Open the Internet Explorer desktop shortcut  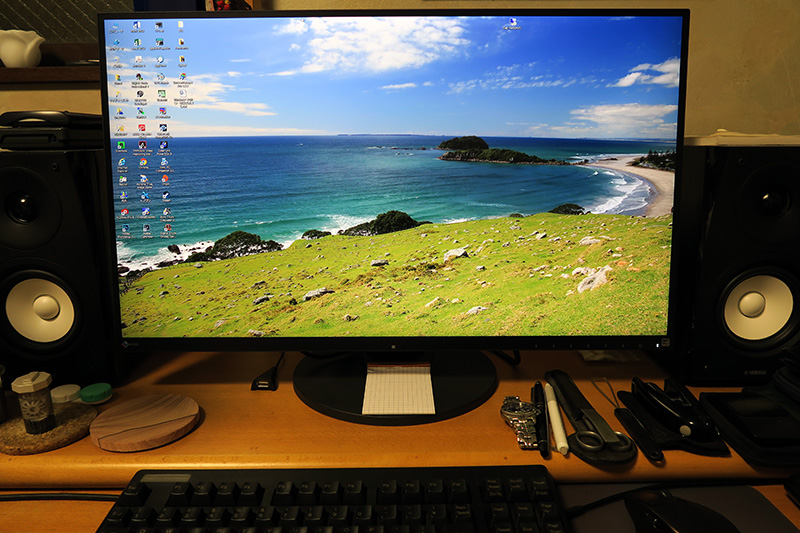tap(122, 163)
